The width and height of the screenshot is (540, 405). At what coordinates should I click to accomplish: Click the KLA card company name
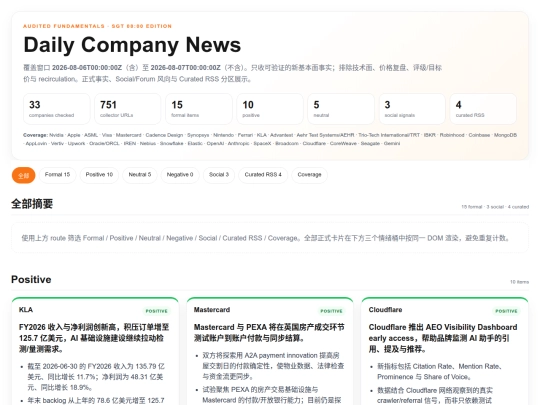[26, 310]
